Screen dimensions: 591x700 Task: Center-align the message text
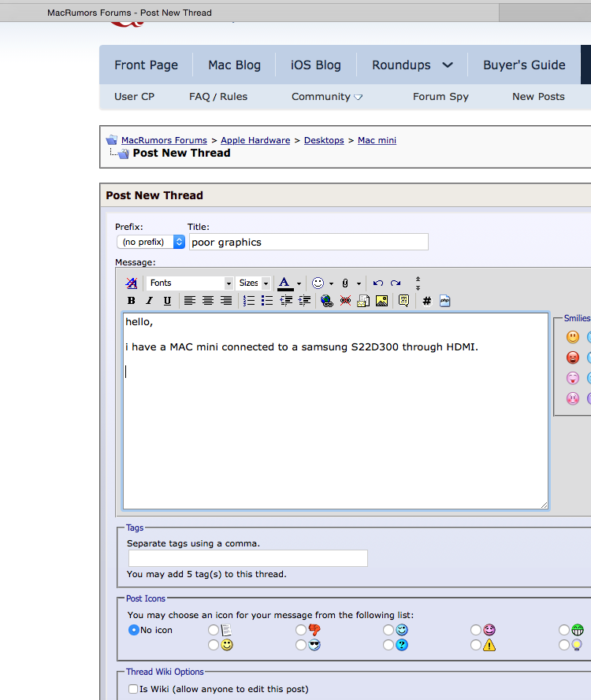[x=208, y=301]
